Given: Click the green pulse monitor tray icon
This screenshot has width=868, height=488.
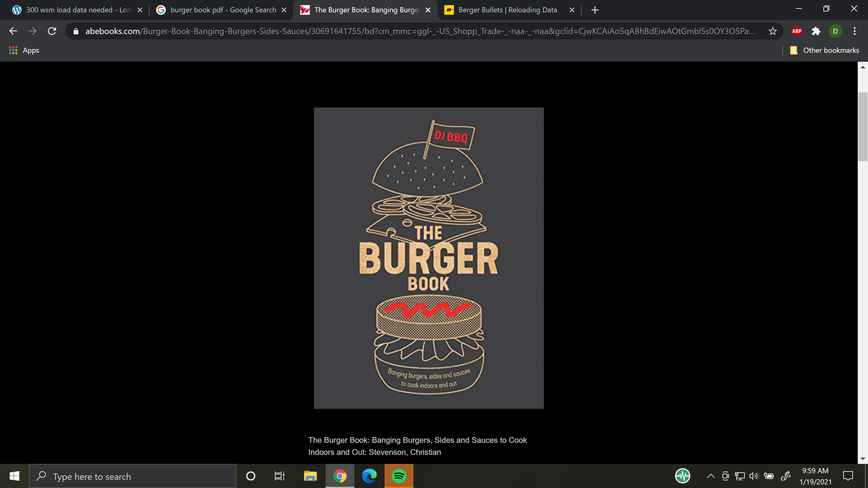Looking at the screenshot, I should click(x=682, y=476).
